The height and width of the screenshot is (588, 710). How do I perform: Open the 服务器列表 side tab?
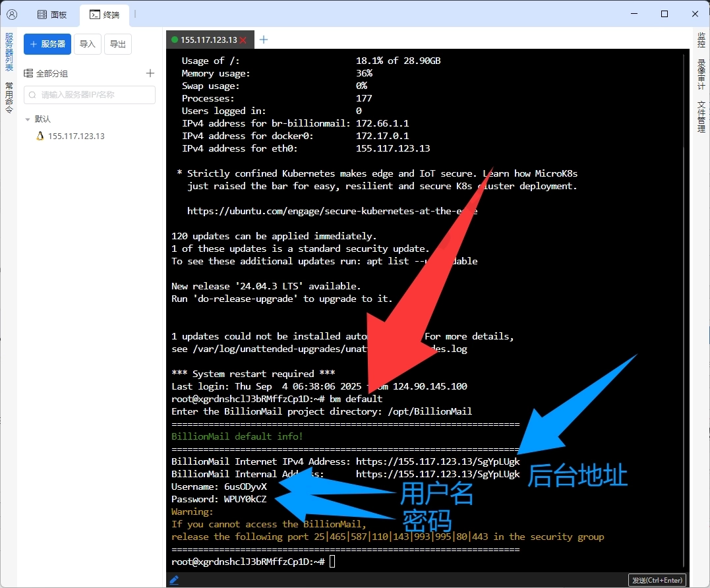[9, 52]
